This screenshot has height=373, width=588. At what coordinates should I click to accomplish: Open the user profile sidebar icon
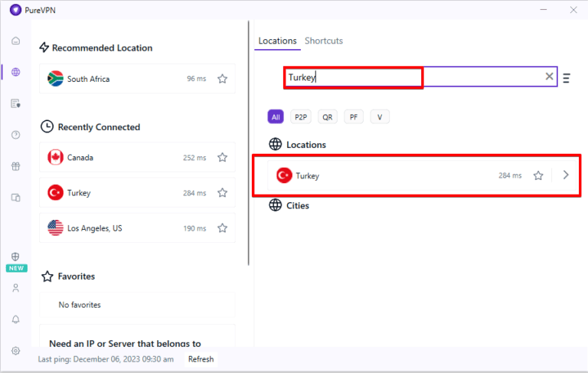pyautogui.click(x=15, y=288)
